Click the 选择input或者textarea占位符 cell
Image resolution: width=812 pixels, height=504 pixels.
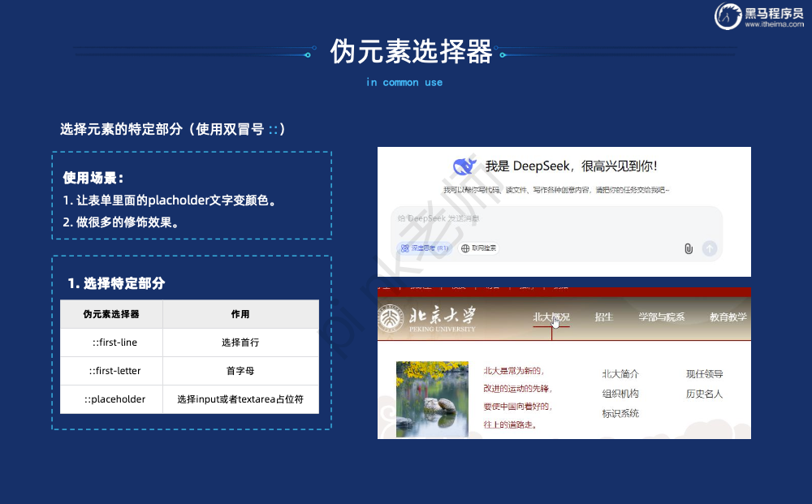coord(241,399)
